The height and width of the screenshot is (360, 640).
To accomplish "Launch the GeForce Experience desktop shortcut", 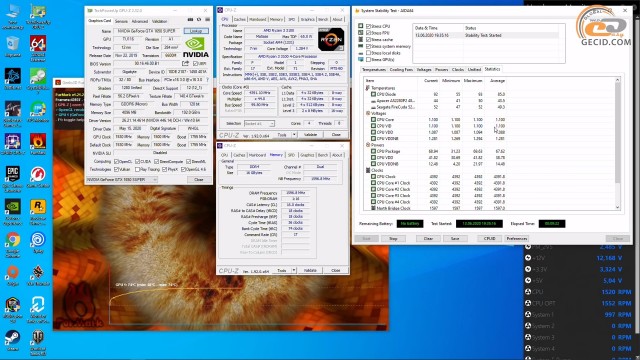I will [x=13, y=211].
